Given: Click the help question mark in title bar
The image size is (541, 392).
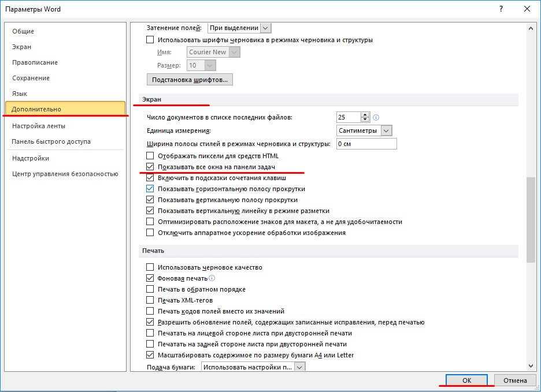Looking at the screenshot, I should point(498,9).
